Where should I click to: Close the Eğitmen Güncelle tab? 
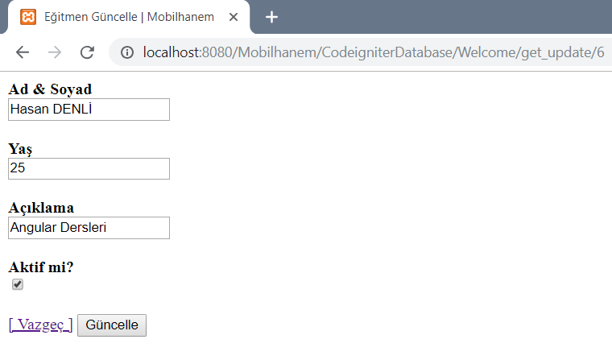point(234,17)
